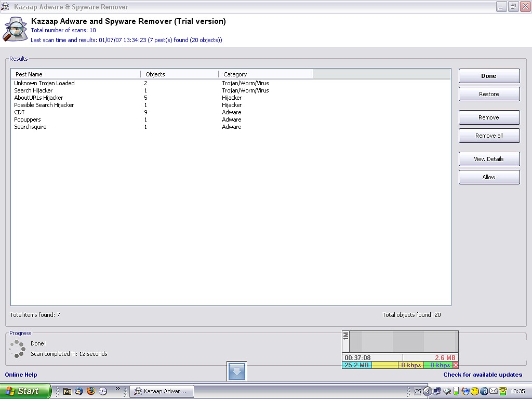Open View Details for selected pest
The image size is (532, 399).
(489, 159)
